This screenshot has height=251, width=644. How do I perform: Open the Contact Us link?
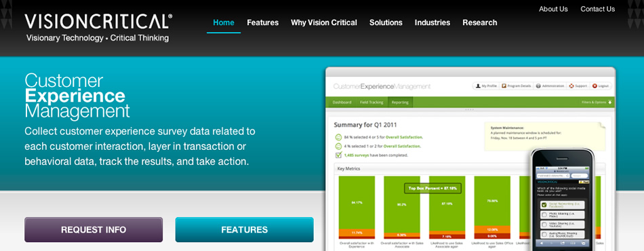click(x=598, y=9)
